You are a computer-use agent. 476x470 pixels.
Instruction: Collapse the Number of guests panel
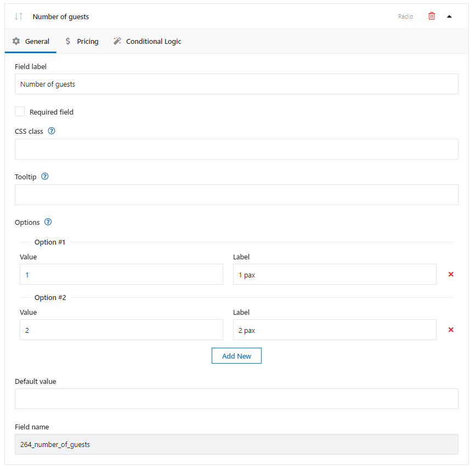tap(449, 16)
